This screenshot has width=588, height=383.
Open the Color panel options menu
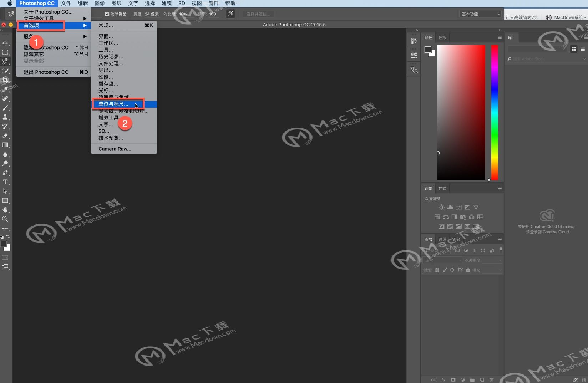(500, 37)
